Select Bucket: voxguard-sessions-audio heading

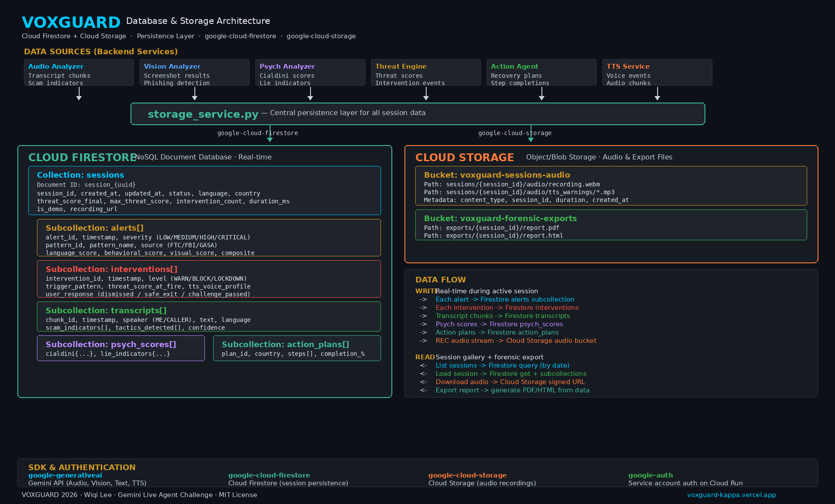click(497, 175)
